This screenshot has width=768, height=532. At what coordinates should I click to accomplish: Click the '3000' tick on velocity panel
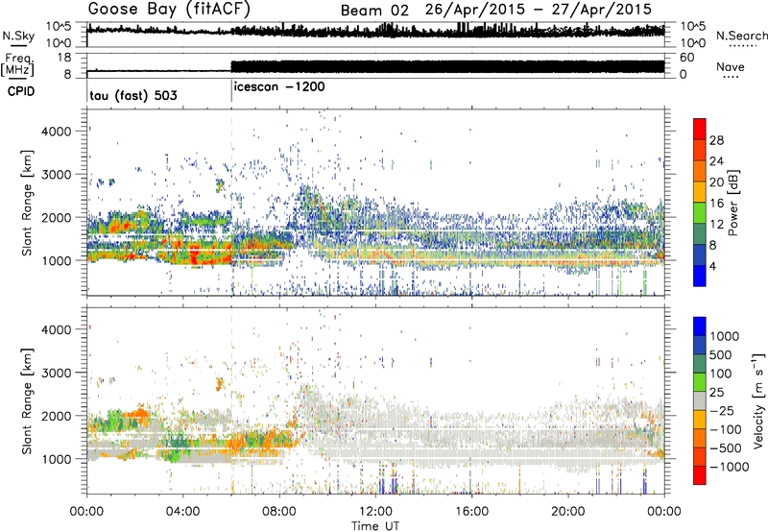57,373
